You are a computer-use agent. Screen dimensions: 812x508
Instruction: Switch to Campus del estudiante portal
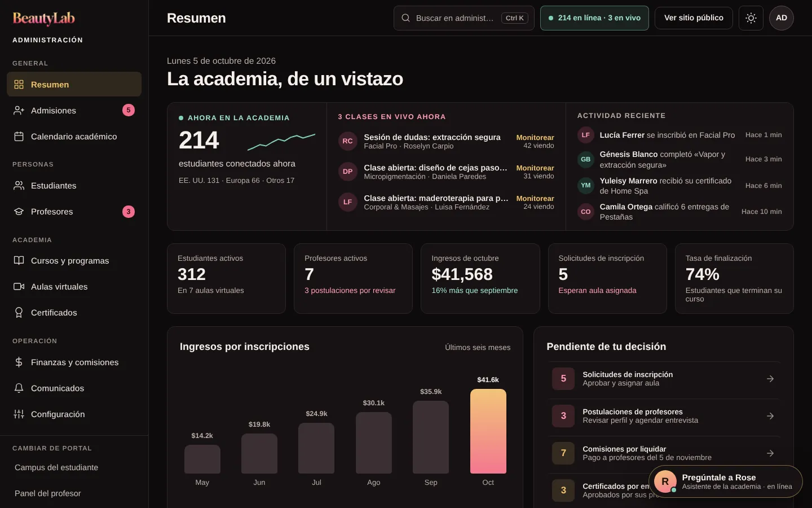(x=74, y=467)
